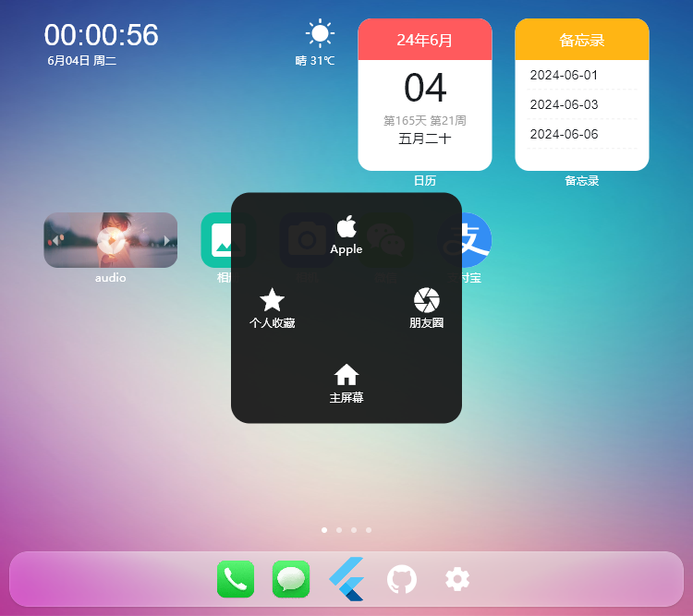Open the 相册 photo album app
Screen dimensions: 693x616
[x=216, y=240]
